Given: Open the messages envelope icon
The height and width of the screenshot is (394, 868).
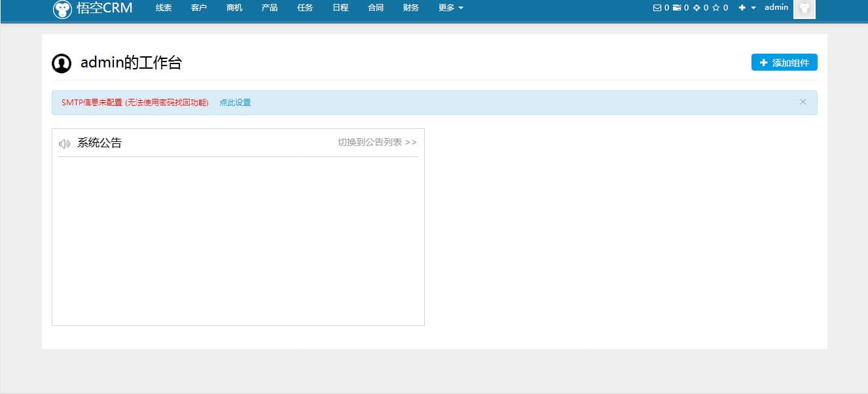Looking at the screenshot, I should [657, 7].
